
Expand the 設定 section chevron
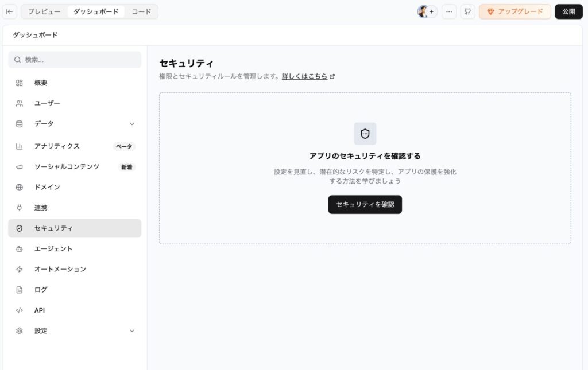coord(132,331)
